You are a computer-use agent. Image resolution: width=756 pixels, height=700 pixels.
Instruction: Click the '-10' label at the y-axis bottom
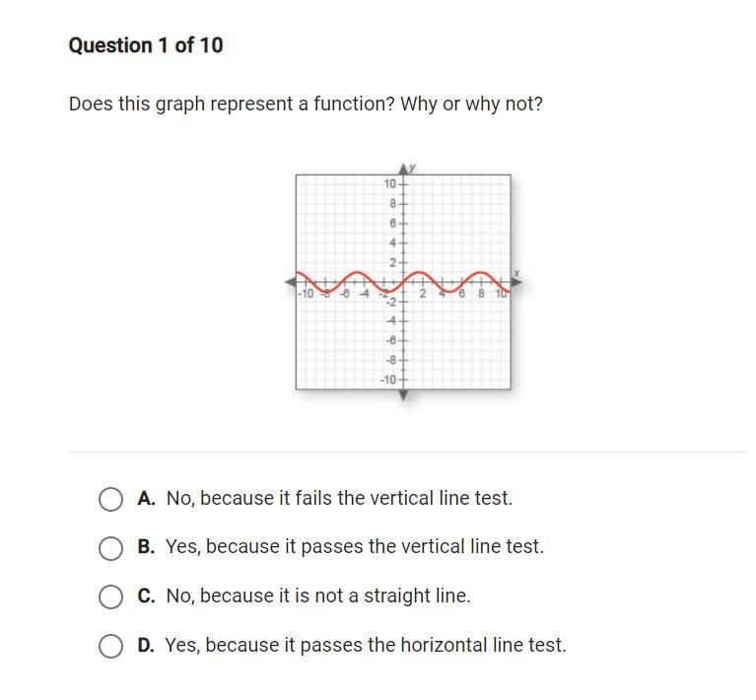coord(388,380)
